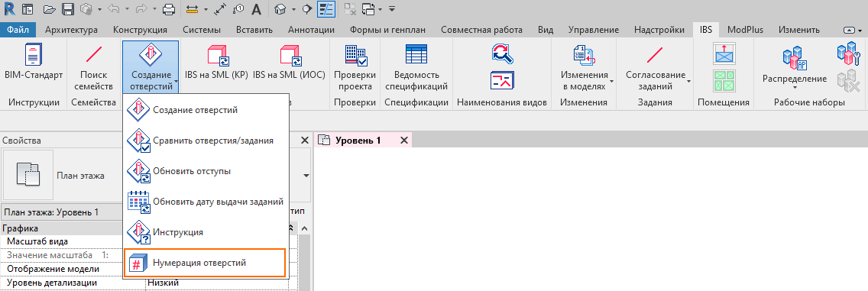Choose Обновить отступы menu item
The height and width of the screenshot is (291, 868).
[x=206, y=171]
